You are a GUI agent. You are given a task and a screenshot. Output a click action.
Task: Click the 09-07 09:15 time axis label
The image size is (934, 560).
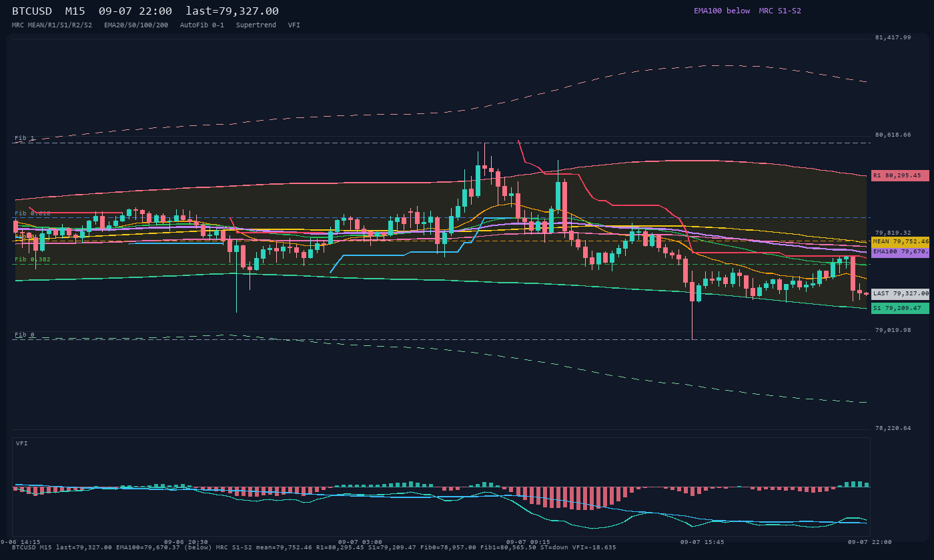[528, 542]
